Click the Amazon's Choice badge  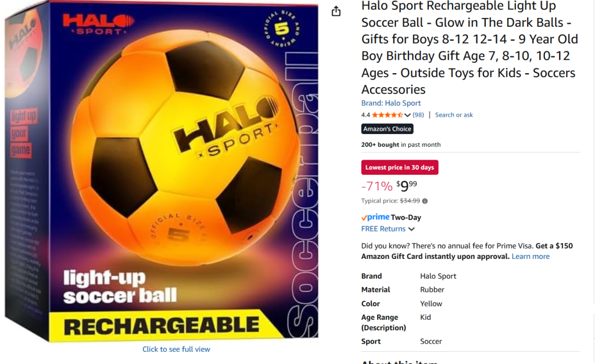point(387,129)
